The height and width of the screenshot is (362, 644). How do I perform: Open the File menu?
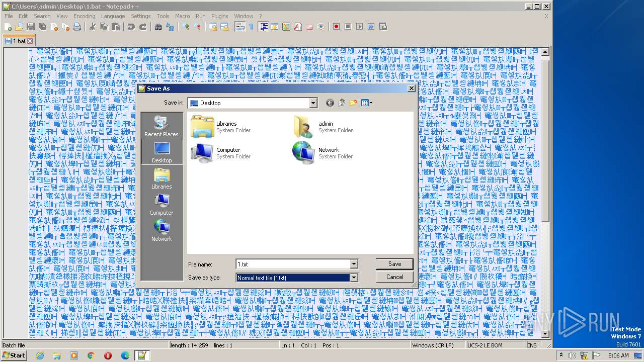tap(9, 16)
